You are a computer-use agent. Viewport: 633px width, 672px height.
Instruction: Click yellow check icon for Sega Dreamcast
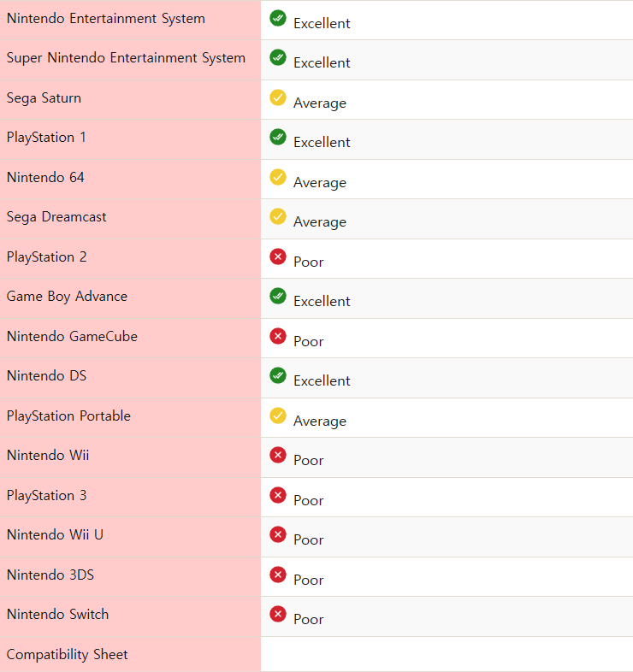(x=278, y=216)
